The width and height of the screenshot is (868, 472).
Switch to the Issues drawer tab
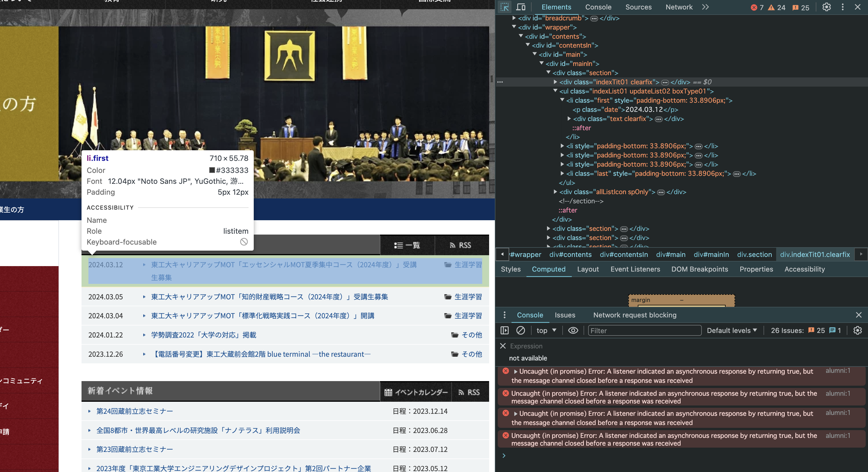(565, 315)
